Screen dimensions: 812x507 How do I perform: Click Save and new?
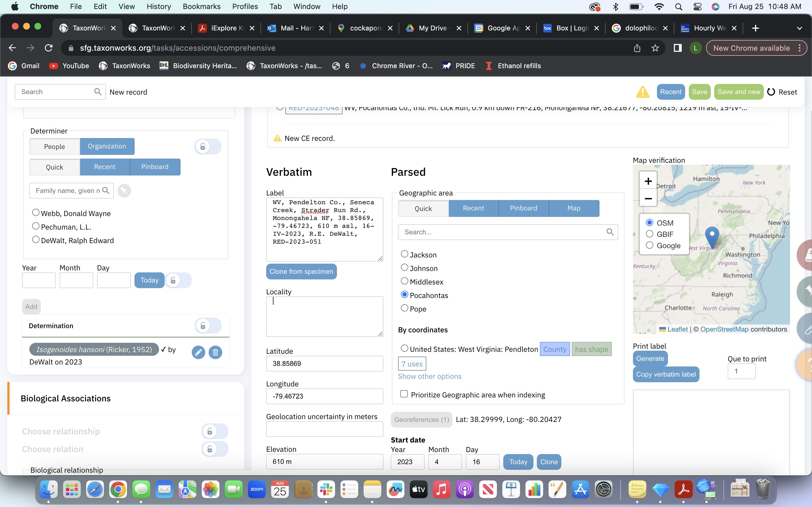click(738, 92)
